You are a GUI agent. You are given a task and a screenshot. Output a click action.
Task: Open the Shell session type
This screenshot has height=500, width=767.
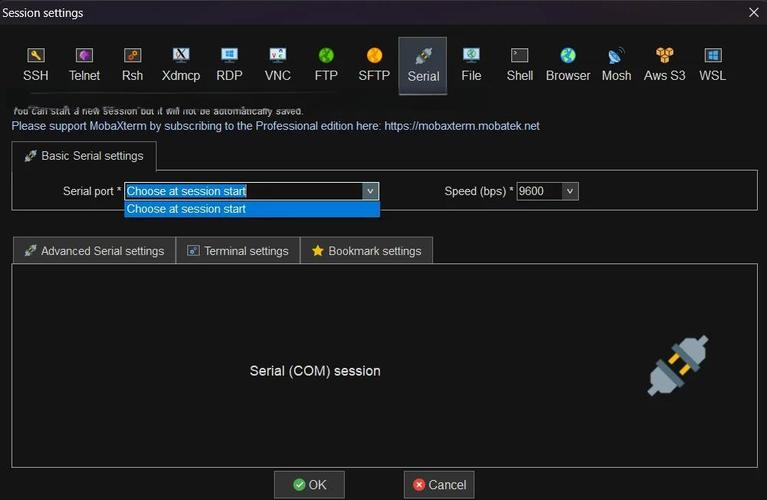point(519,65)
